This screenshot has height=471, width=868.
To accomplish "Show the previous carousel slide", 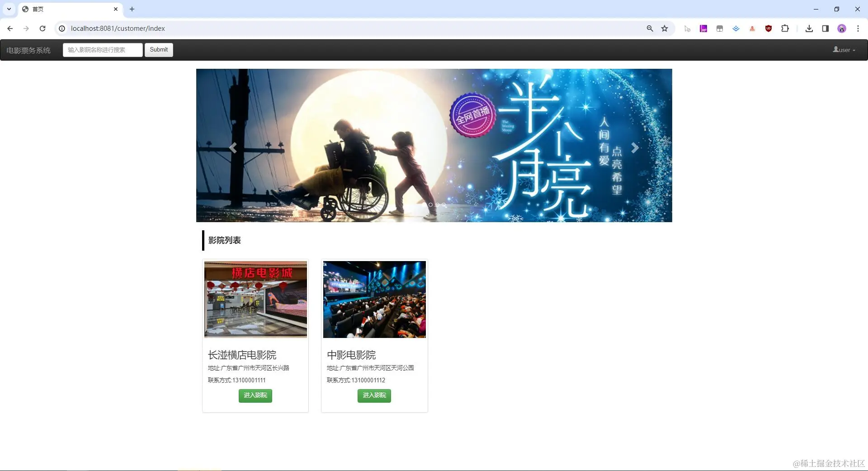I will (x=233, y=147).
